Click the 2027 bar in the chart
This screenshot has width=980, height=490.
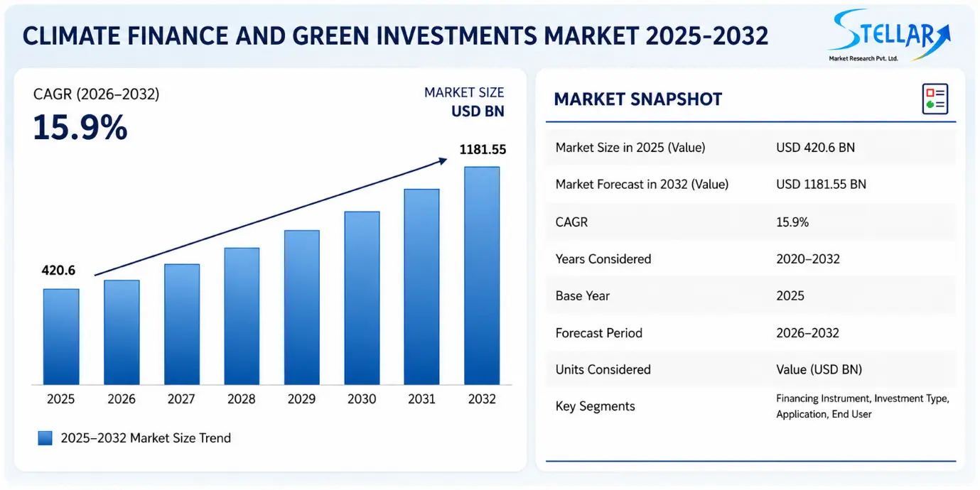click(x=182, y=325)
